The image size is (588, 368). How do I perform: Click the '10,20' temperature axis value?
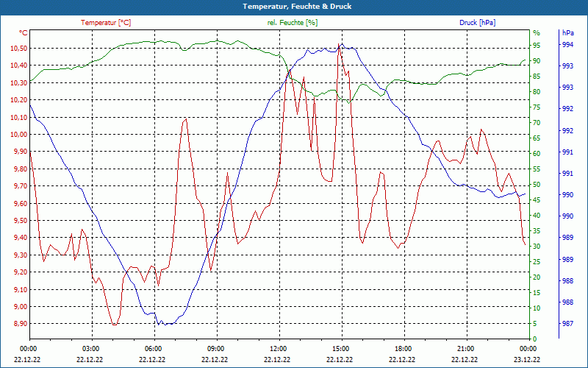pyautogui.click(x=19, y=100)
